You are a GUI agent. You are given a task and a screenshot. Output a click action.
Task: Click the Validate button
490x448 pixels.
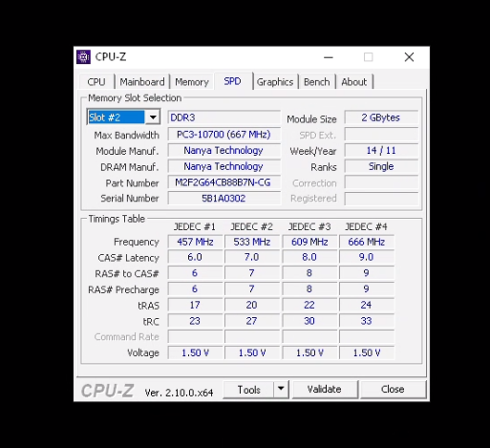pyautogui.click(x=325, y=390)
